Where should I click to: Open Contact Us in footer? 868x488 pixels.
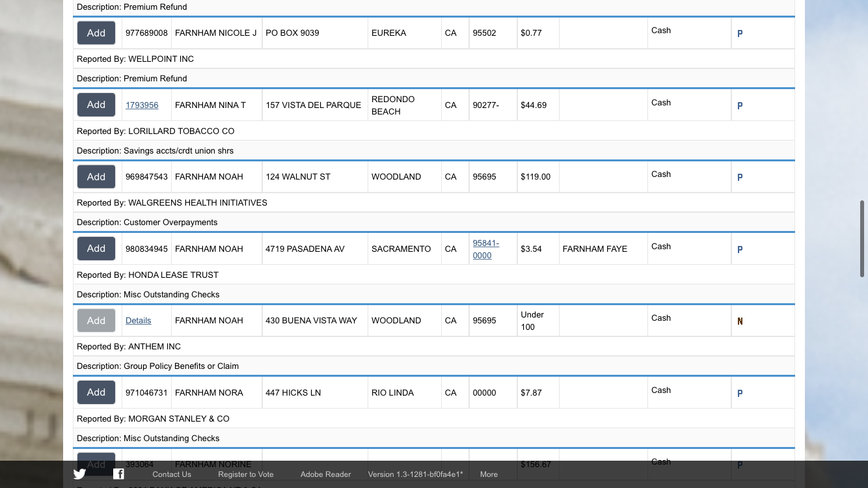[x=172, y=474]
